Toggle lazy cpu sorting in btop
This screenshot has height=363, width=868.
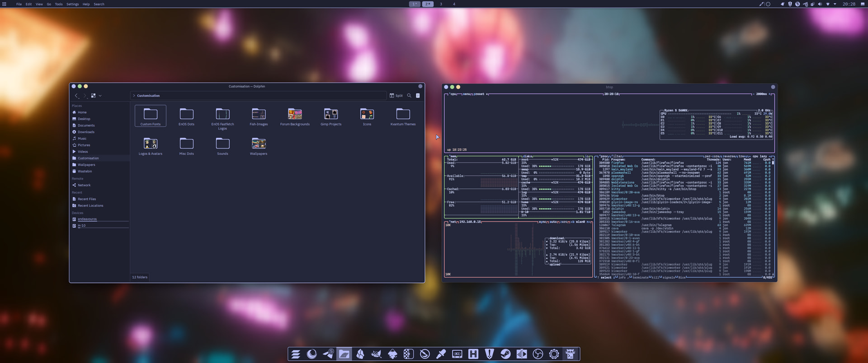pyautogui.click(x=759, y=156)
